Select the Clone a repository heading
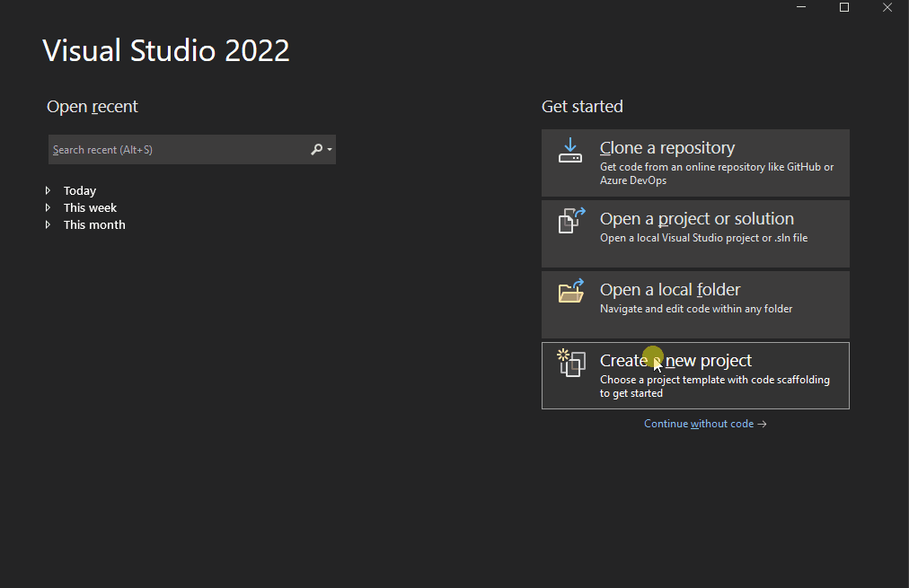The width and height of the screenshot is (909, 588). (667, 148)
